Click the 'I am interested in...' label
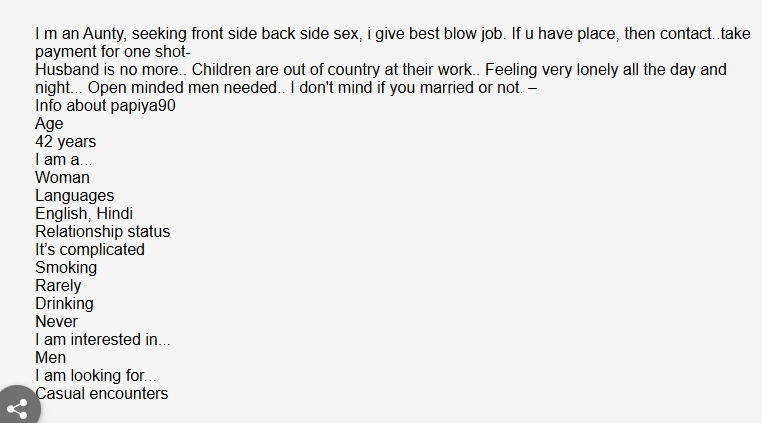The image size is (762, 423). [x=103, y=339]
